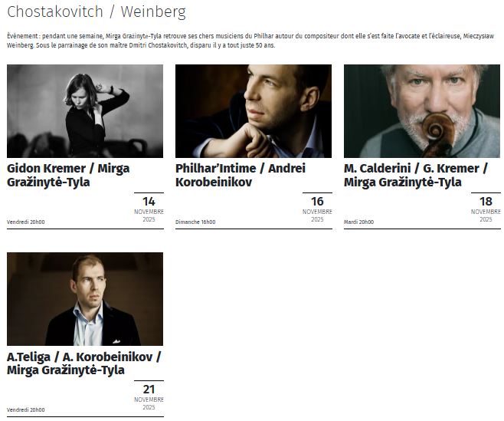Open the Gidon Kremer concert photo

85,111
